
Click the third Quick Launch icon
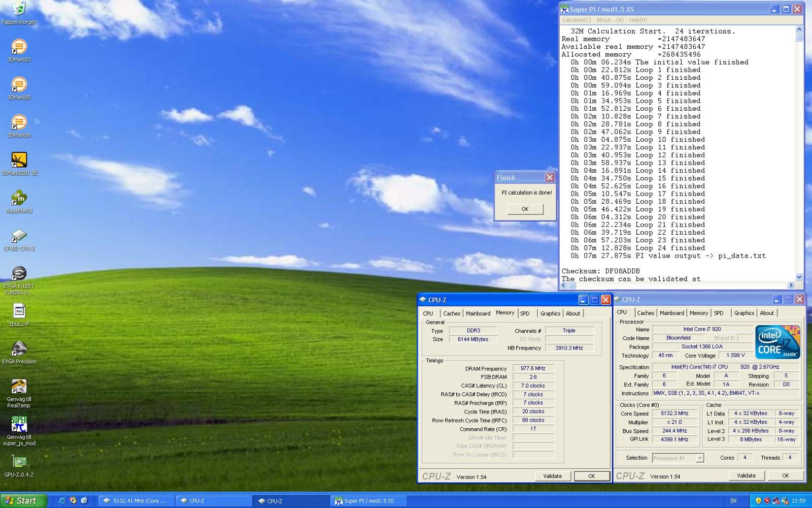click(84, 501)
